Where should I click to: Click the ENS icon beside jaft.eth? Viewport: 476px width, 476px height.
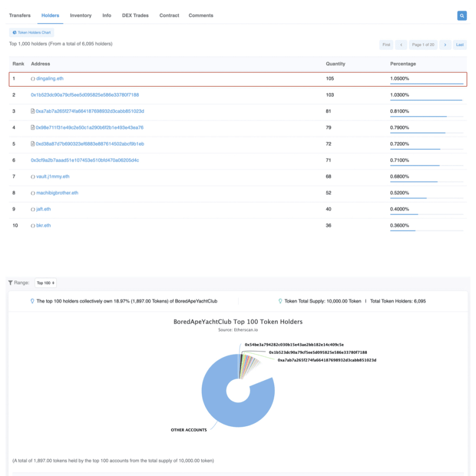point(33,209)
